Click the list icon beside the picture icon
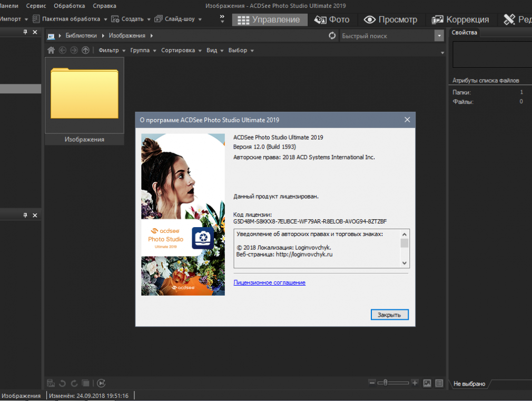 [x=439, y=383]
